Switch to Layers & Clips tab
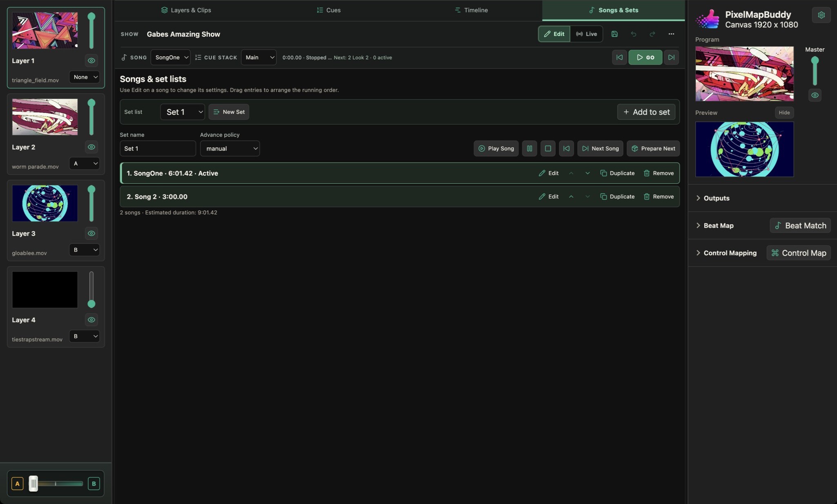The width and height of the screenshot is (837, 504). tap(186, 10)
